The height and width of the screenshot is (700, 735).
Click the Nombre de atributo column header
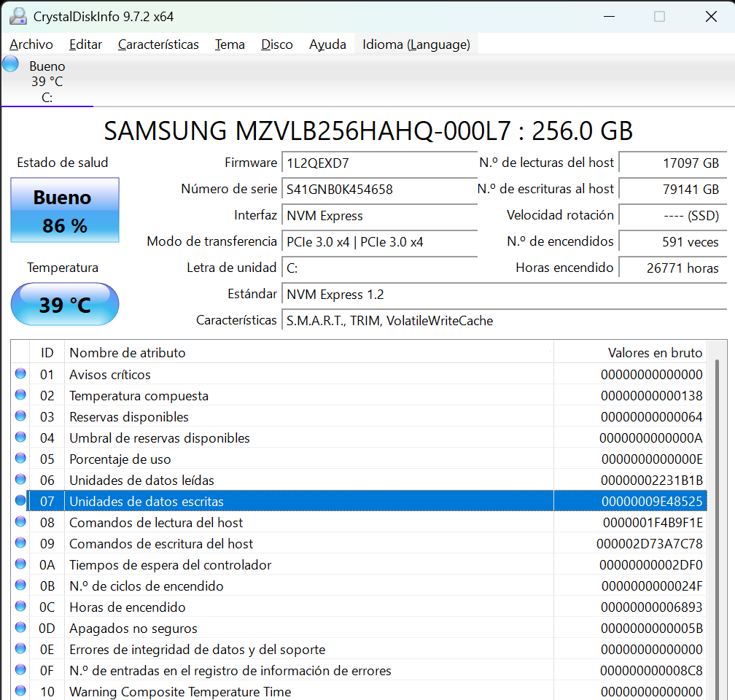pyautogui.click(x=309, y=353)
